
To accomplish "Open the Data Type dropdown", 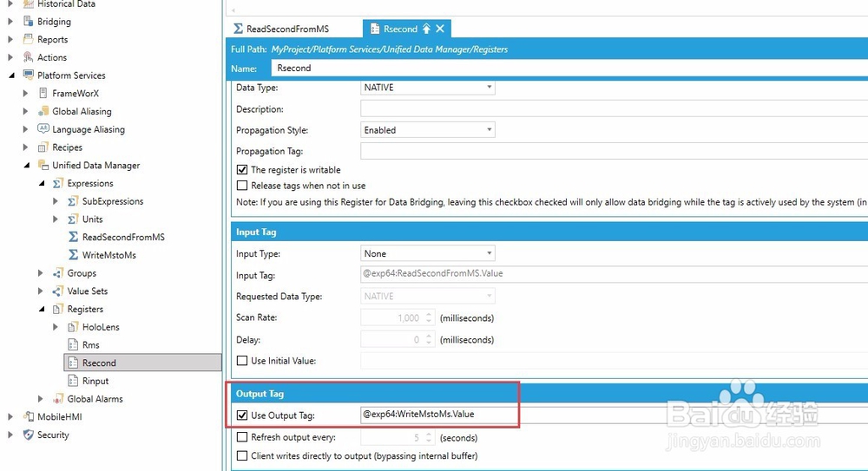I will click(427, 88).
